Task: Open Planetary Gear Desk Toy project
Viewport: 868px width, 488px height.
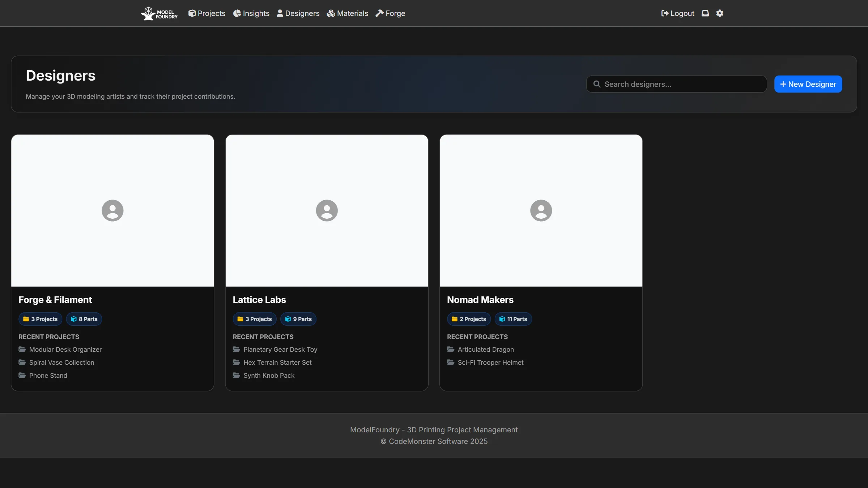Action: click(x=280, y=350)
